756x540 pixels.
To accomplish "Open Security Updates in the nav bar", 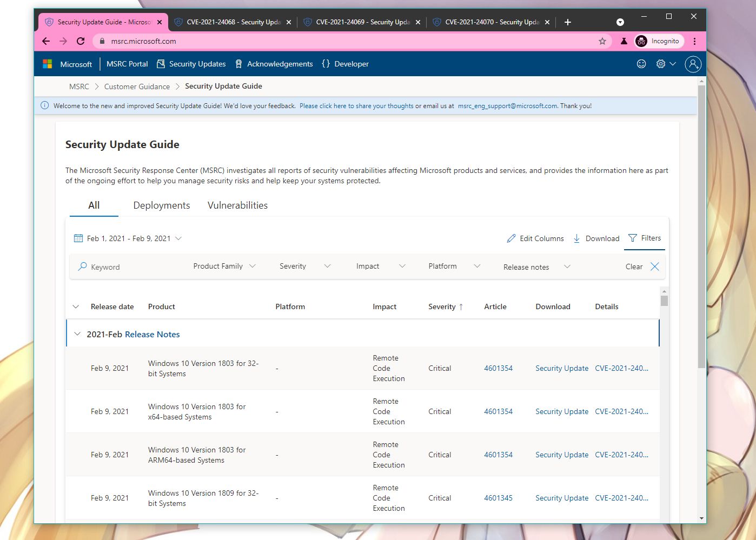I will pos(191,64).
